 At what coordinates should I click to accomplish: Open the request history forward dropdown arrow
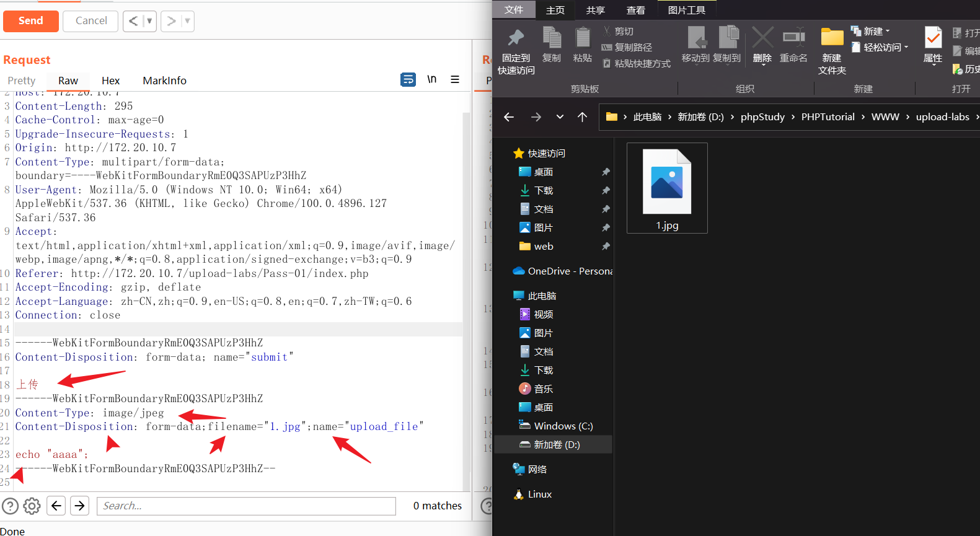[x=188, y=21]
